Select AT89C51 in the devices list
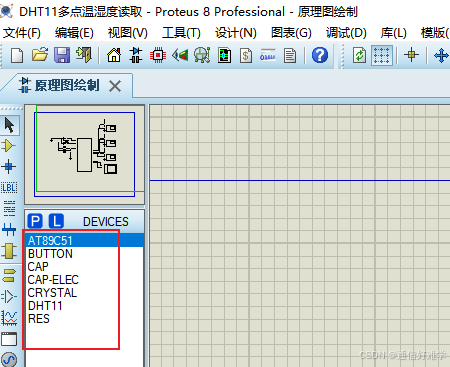This screenshot has height=367, width=450. coord(85,240)
